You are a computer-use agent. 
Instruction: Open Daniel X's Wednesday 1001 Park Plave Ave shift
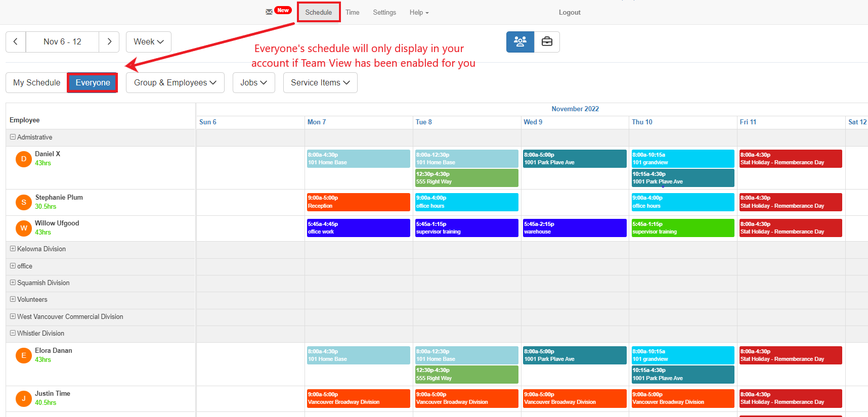click(575, 159)
